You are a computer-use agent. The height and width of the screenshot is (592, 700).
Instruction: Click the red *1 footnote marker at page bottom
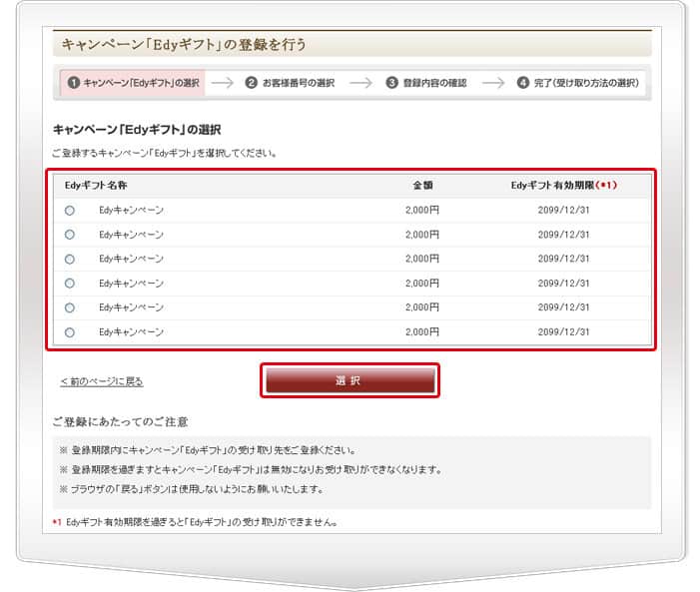click(57, 522)
